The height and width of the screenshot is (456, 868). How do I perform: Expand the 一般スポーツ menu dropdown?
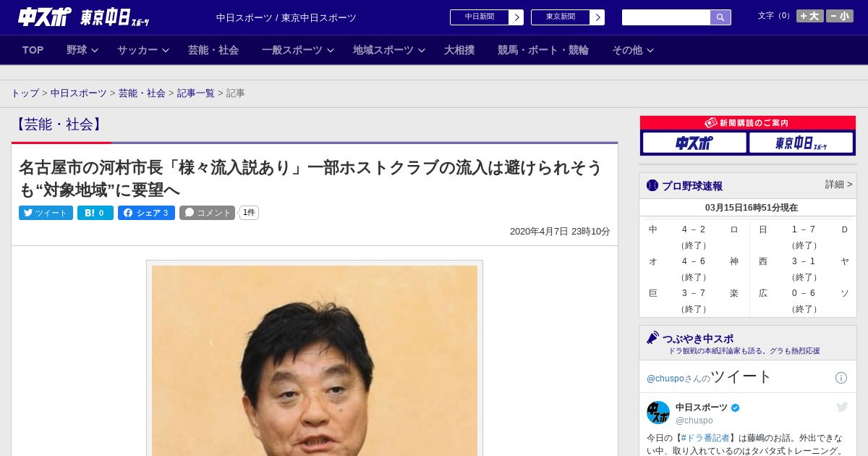click(297, 50)
